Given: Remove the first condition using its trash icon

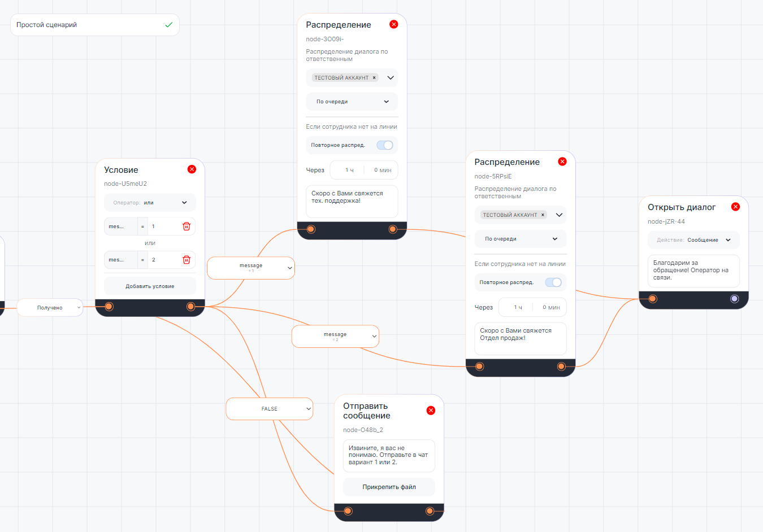Looking at the screenshot, I should click(x=187, y=226).
